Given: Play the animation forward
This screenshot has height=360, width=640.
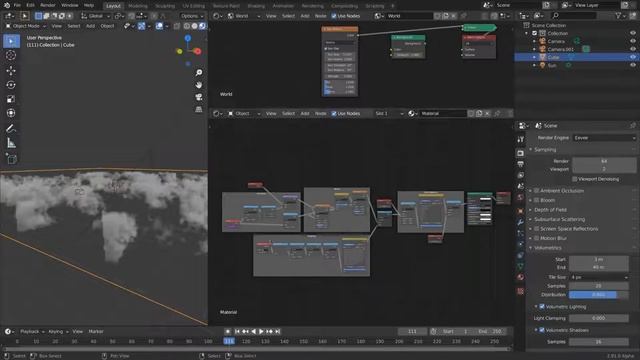Looking at the screenshot, I should [261, 331].
